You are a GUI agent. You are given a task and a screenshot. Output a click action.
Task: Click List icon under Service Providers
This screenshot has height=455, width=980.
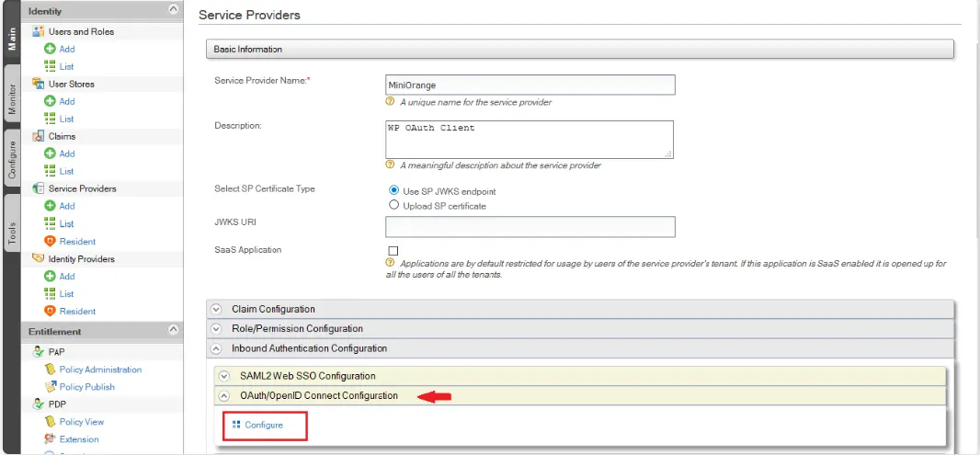(x=50, y=223)
